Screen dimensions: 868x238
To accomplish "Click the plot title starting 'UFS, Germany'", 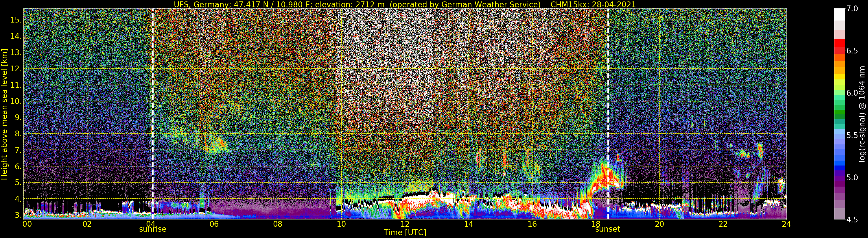I will (405, 4).
